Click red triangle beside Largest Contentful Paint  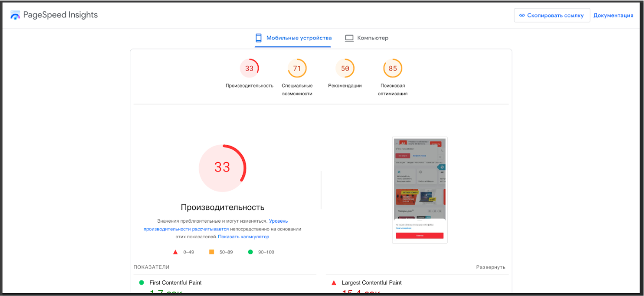tap(333, 283)
